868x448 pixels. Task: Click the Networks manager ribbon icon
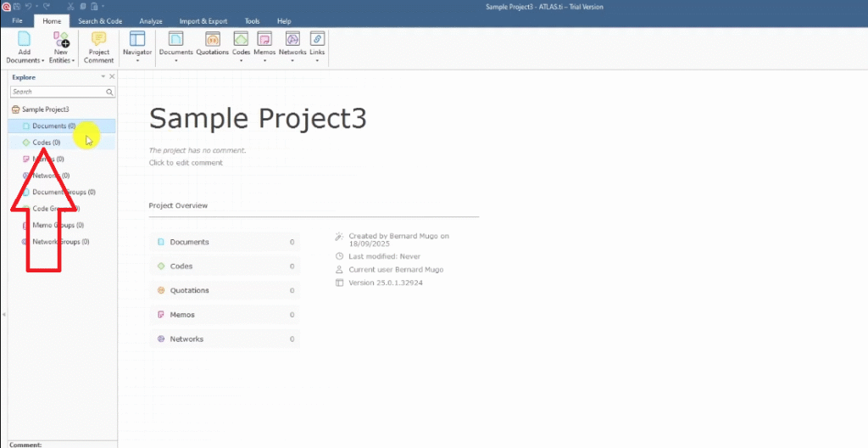[292, 41]
